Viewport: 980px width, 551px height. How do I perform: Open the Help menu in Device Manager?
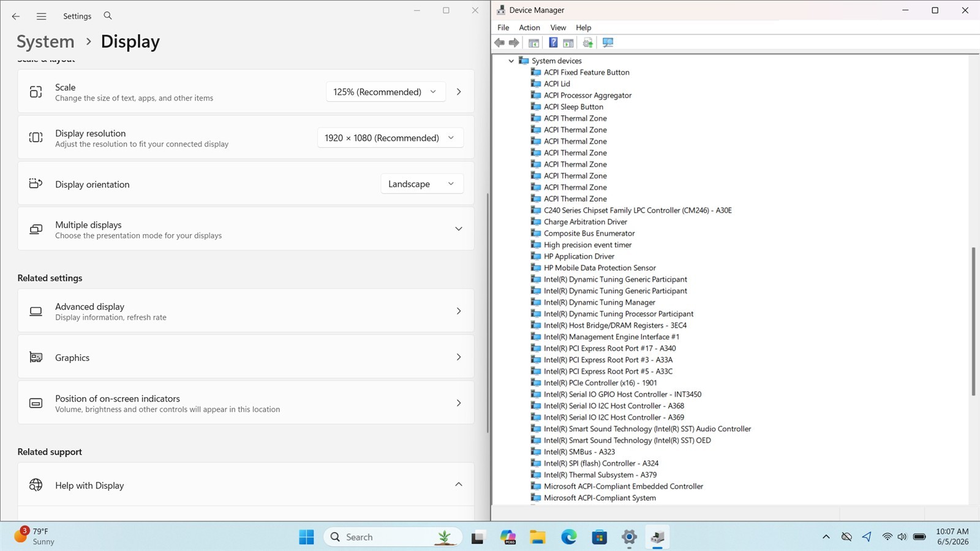[x=583, y=28]
